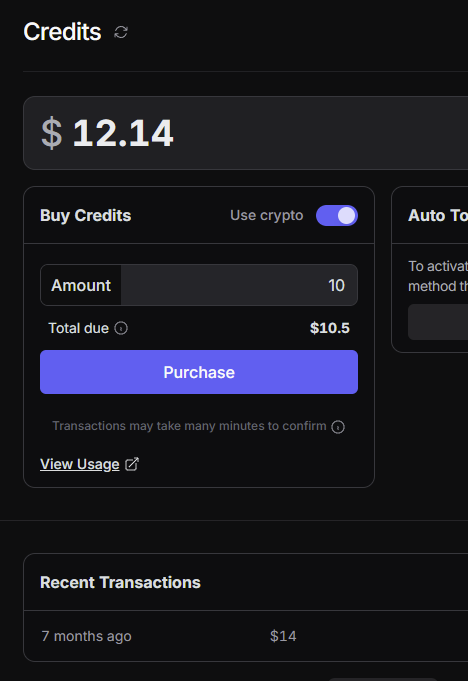Click the Credits page title

coord(62,32)
